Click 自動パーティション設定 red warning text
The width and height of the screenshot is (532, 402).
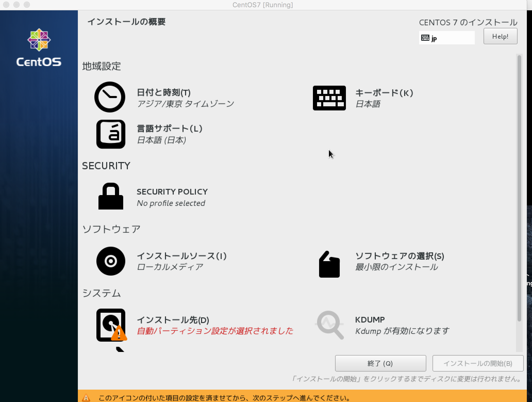(215, 331)
